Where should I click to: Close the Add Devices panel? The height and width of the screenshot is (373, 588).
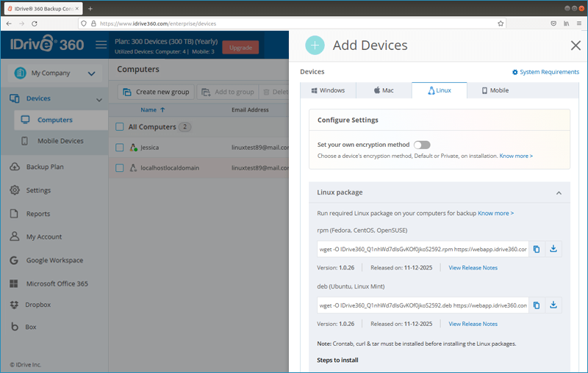576,46
